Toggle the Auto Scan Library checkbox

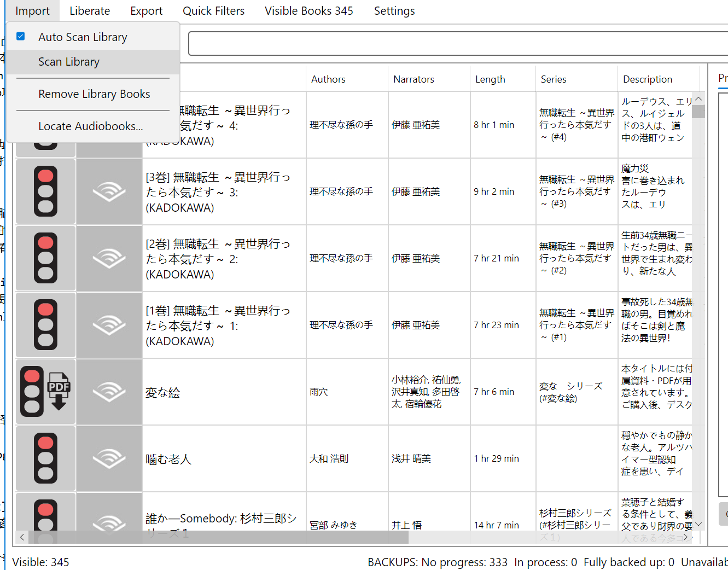click(x=21, y=37)
